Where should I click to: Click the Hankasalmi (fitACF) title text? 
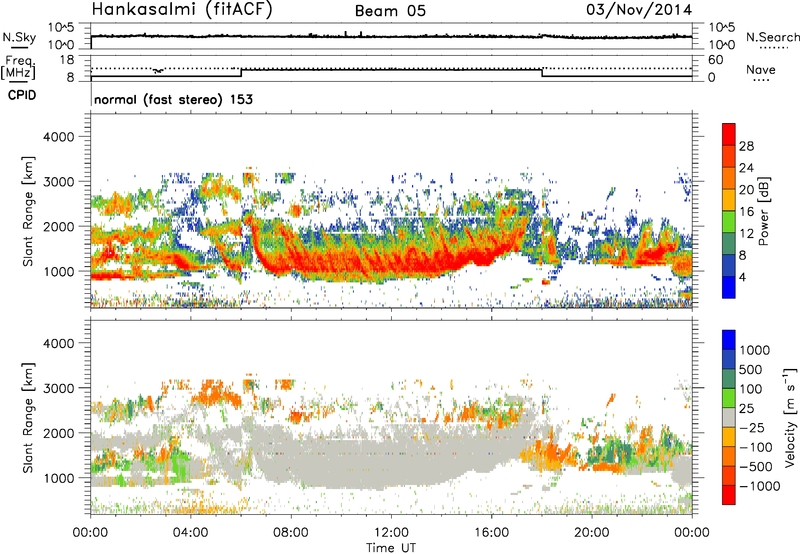(x=182, y=10)
